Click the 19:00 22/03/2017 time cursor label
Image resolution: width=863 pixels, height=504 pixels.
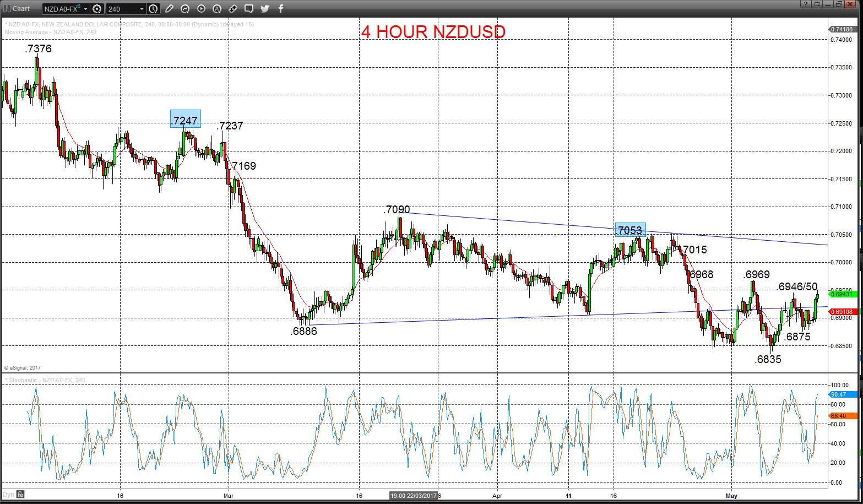pyautogui.click(x=413, y=496)
